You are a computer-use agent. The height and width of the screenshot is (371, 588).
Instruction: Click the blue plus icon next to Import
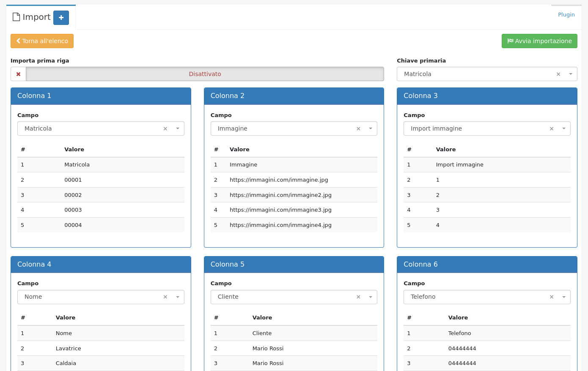coord(61,18)
